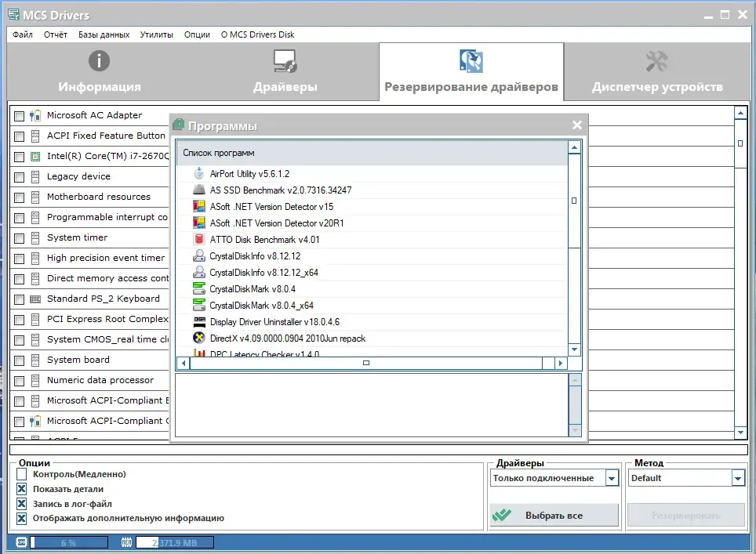Click the memory usage progress bar
The height and width of the screenshot is (554, 756).
point(175,542)
